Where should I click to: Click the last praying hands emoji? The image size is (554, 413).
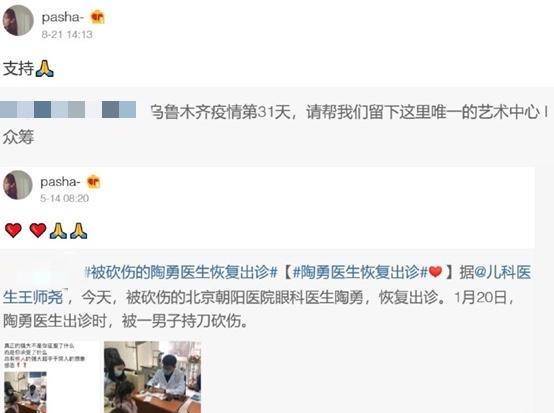pyautogui.click(x=78, y=230)
